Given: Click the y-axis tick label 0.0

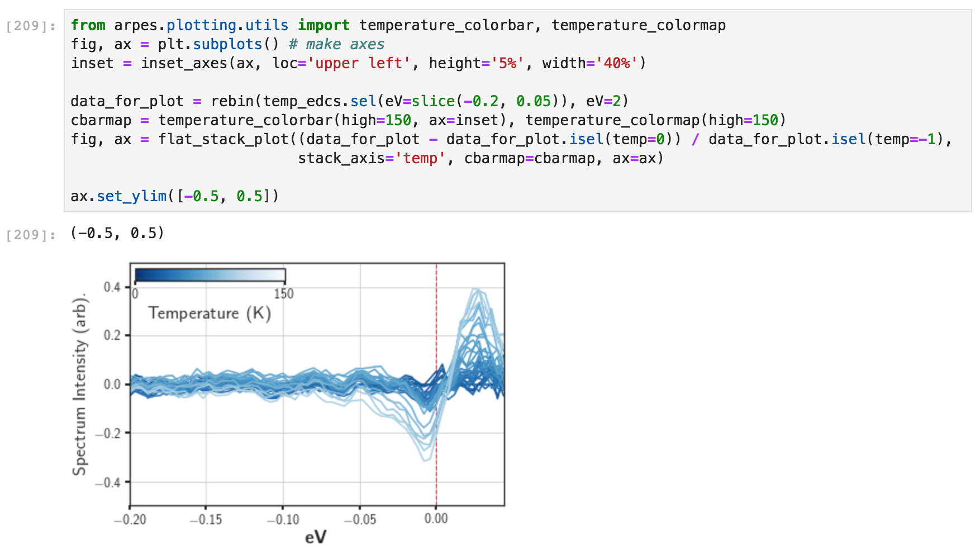Looking at the screenshot, I should [x=112, y=385].
